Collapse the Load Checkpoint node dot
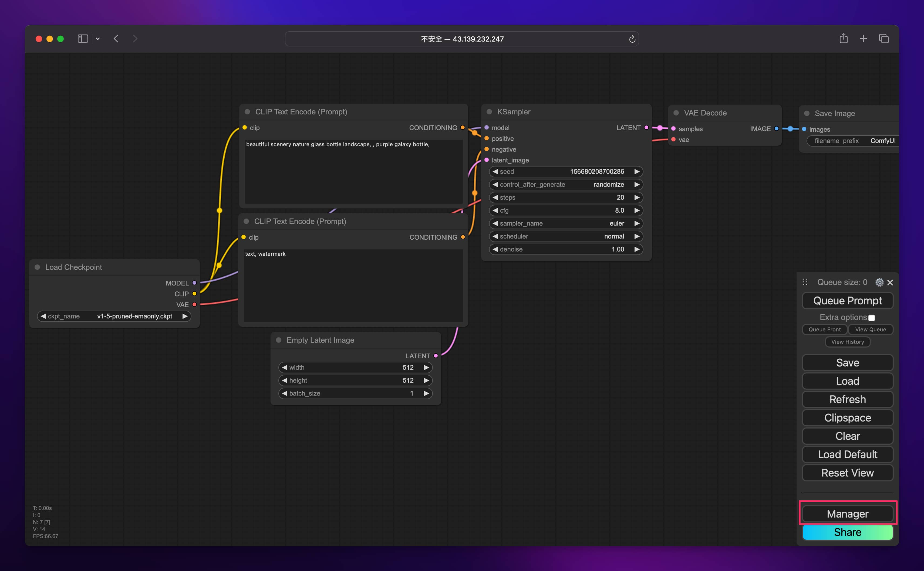This screenshot has width=924, height=571. 38,267
